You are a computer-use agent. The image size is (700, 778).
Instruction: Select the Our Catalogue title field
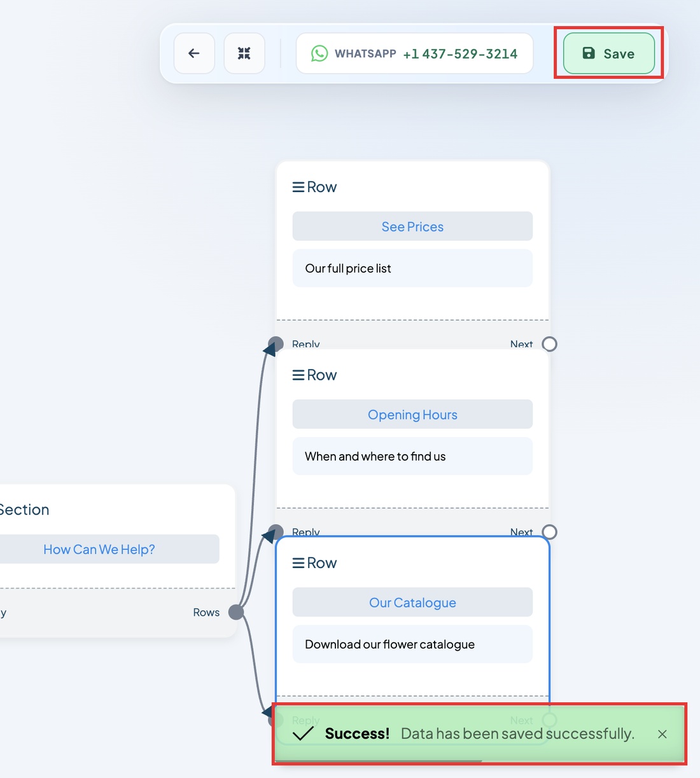412,602
